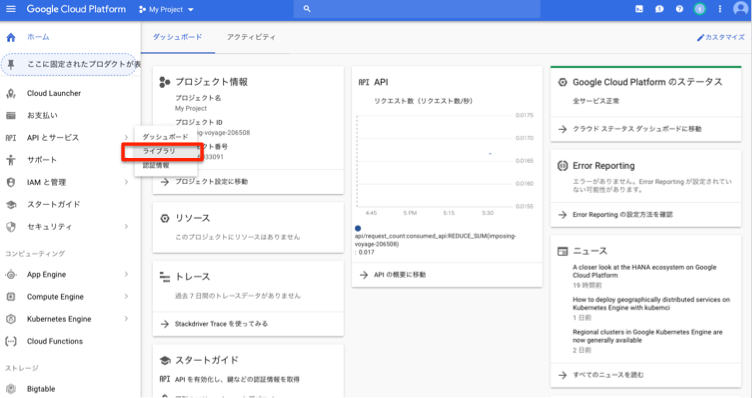Click すべてのニュースを読む link
The image size is (752, 398).
608,375
